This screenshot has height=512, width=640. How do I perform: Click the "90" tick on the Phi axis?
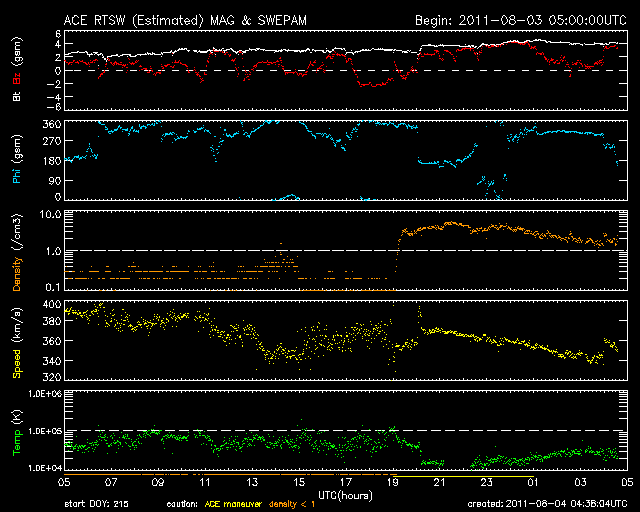click(55, 180)
